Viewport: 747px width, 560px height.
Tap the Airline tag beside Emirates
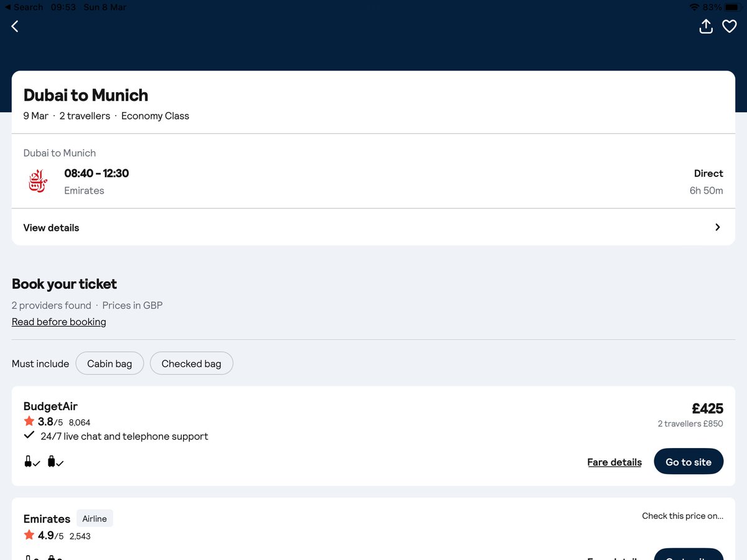(95, 519)
